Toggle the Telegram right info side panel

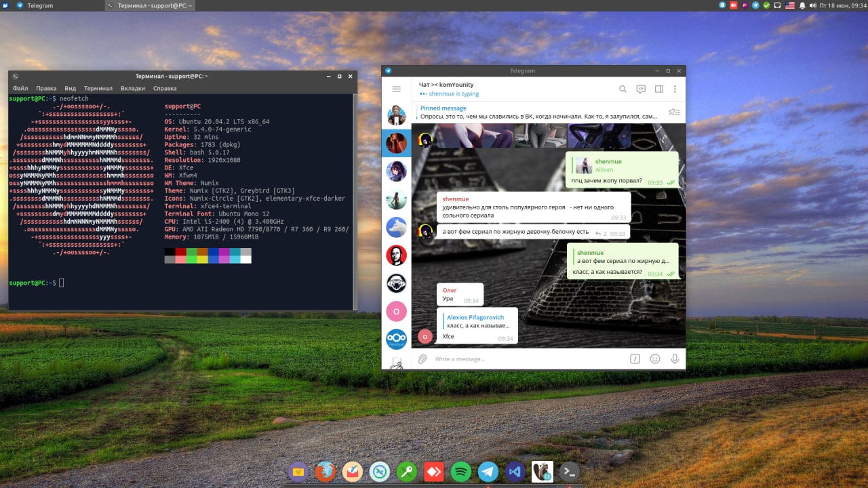click(658, 89)
